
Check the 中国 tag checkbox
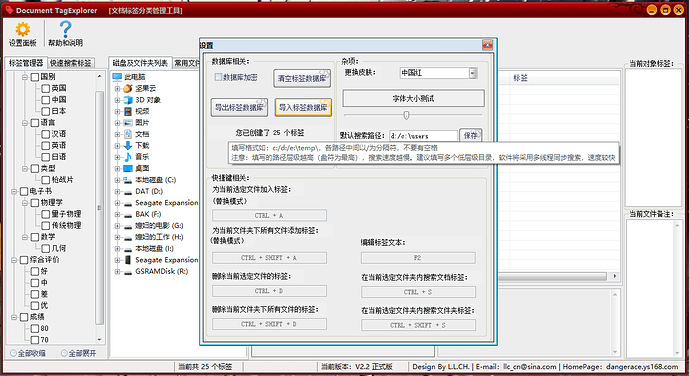click(x=46, y=100)
